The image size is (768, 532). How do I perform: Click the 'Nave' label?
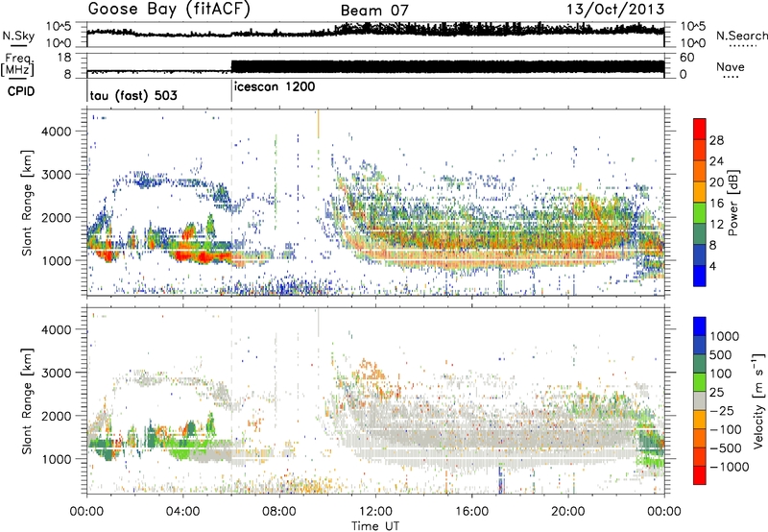[x=731, y=67]
